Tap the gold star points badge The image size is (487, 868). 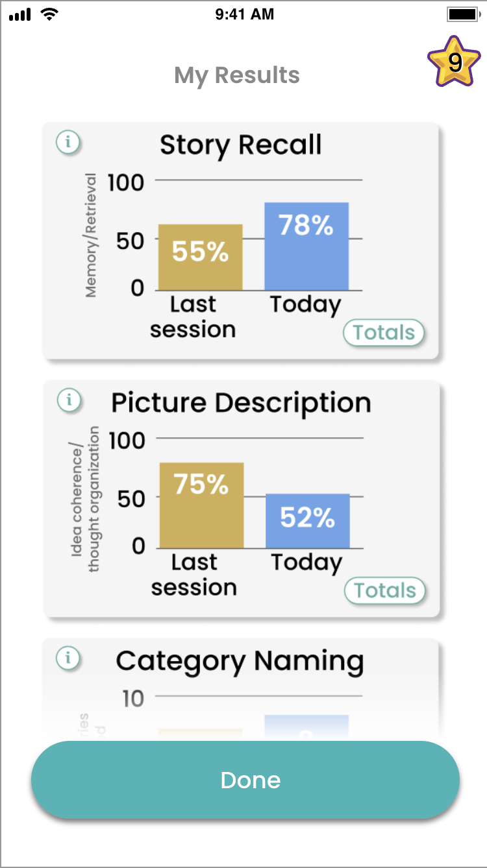(455, 62)
